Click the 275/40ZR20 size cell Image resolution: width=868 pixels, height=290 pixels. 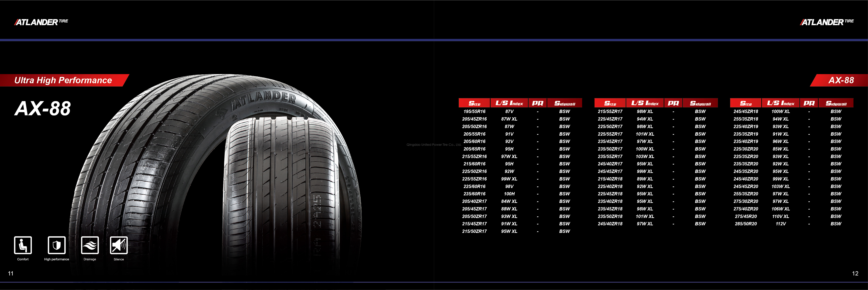tap(746, 209)
